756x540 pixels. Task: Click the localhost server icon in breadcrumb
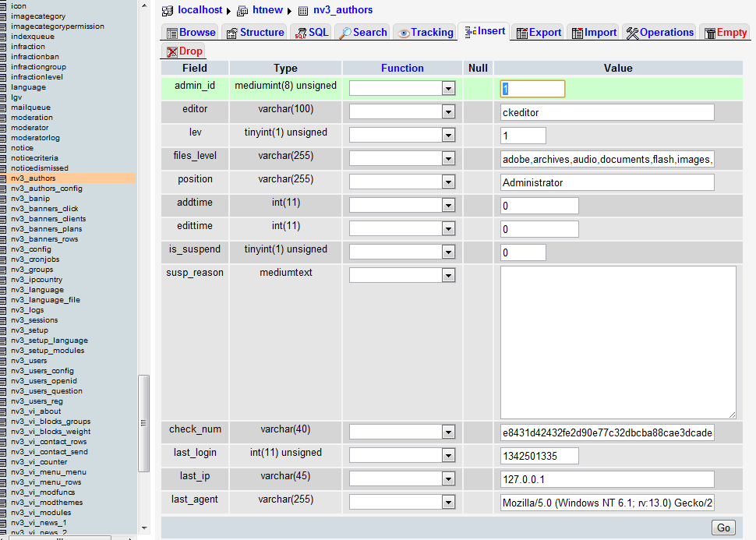point(168,11)
